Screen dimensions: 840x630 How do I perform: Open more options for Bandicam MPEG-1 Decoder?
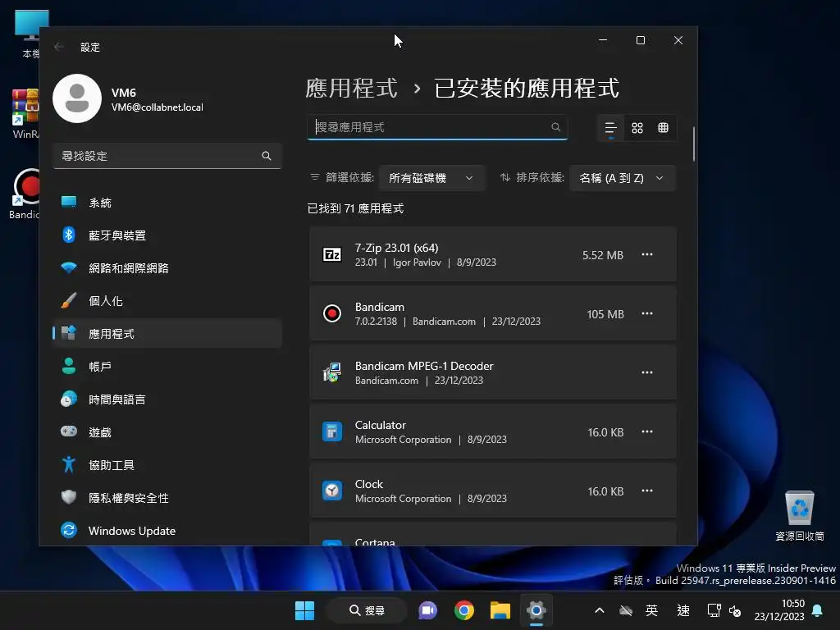tap(647, 372)
